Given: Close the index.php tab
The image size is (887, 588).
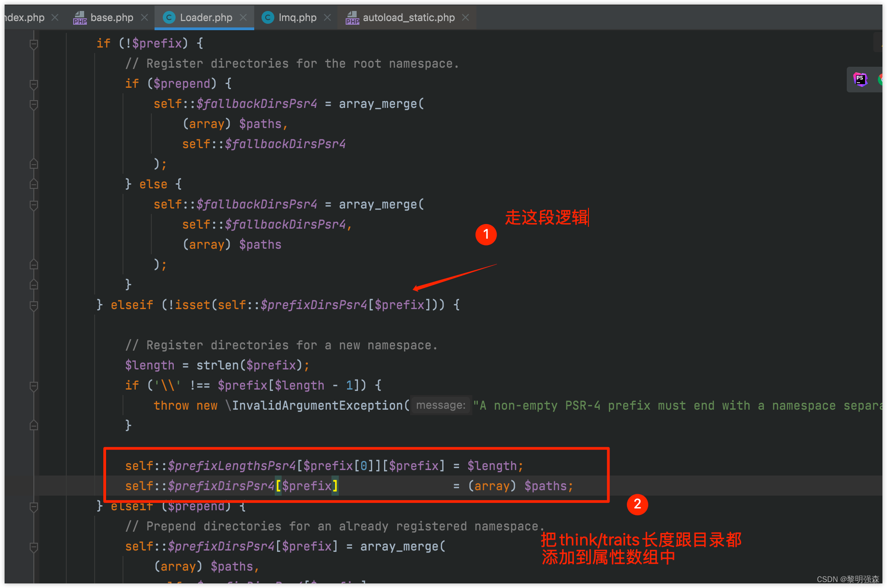Looking at the screenshot, I should pos(55,17).
